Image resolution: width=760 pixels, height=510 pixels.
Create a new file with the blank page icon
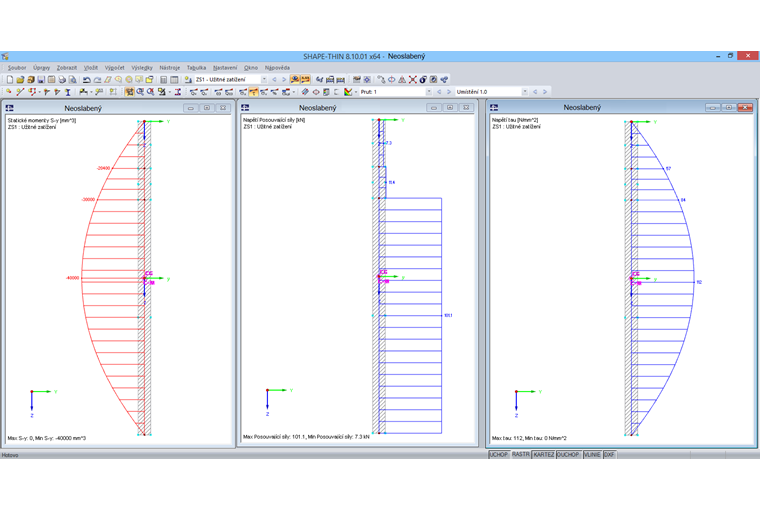10,80
